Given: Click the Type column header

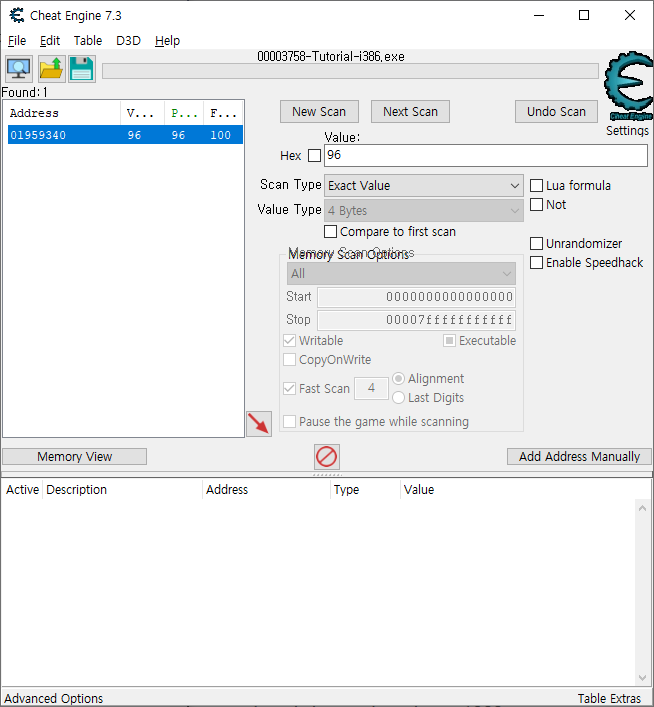Looking at the screenshot, I should pos(365,490).
